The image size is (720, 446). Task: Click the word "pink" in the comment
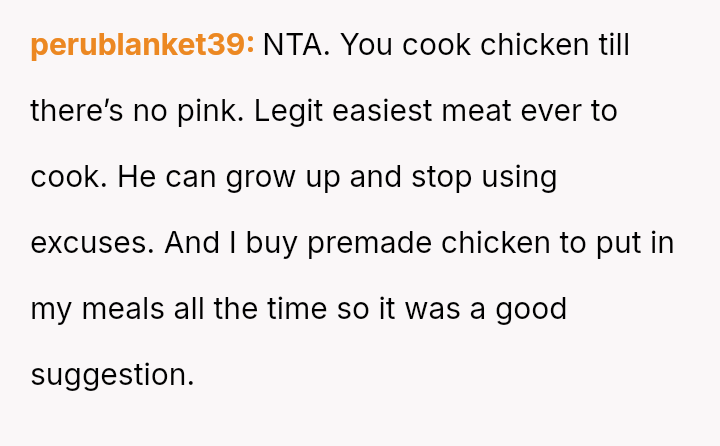205,111
